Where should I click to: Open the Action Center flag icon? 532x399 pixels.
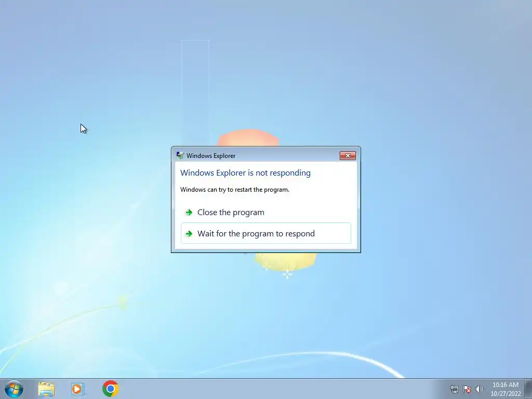click(467, 389)
